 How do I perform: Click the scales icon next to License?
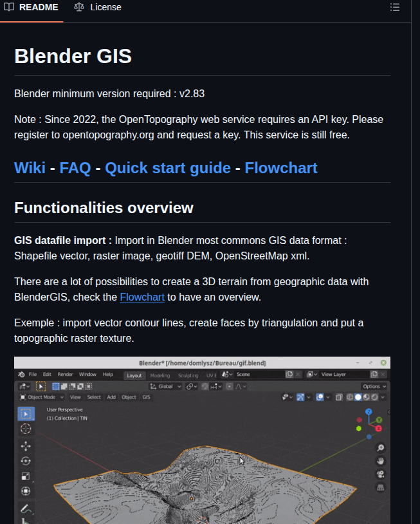tap(79, 7)
